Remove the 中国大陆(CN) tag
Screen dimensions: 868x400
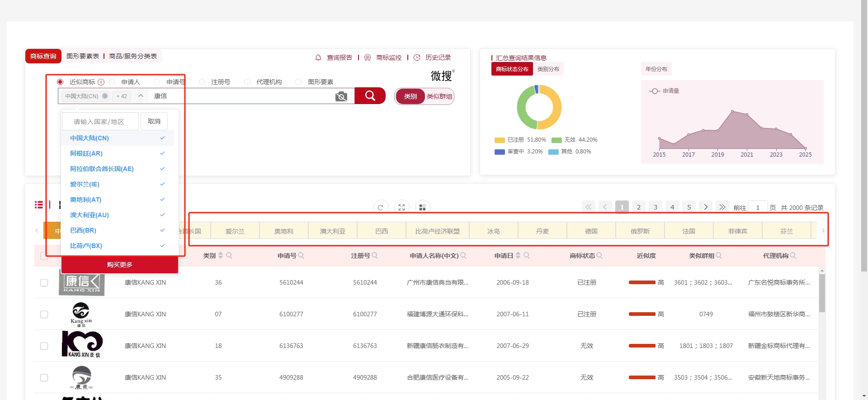(105, 96)
